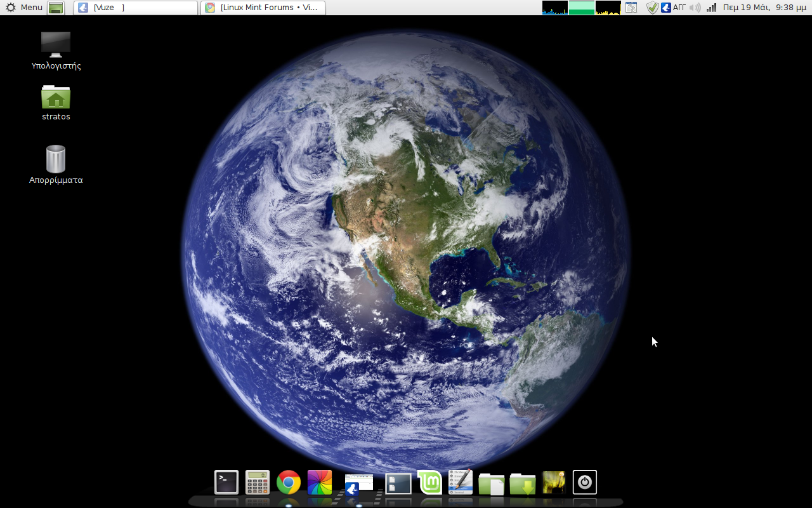Image resolution: width=812 pixels, height=508 pixels.
Task: Click the Vuze frog tray icon
Action: point(666,8)
